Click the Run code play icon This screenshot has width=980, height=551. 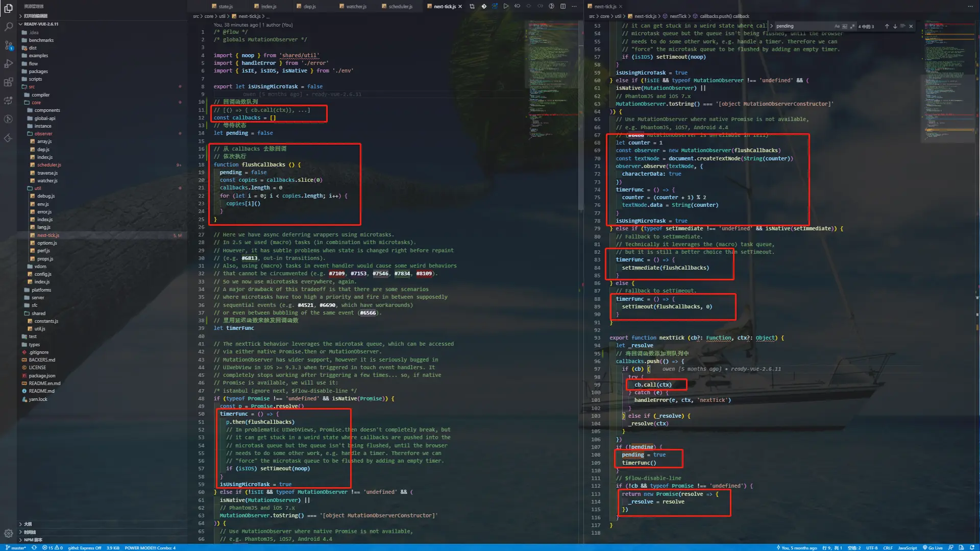tap(506, 6)
